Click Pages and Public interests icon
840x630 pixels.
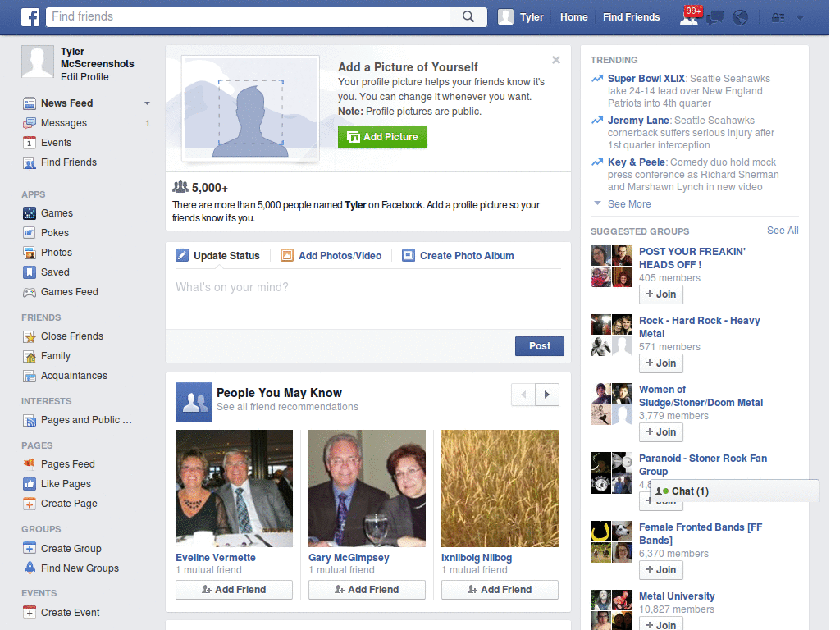[30, 421]
